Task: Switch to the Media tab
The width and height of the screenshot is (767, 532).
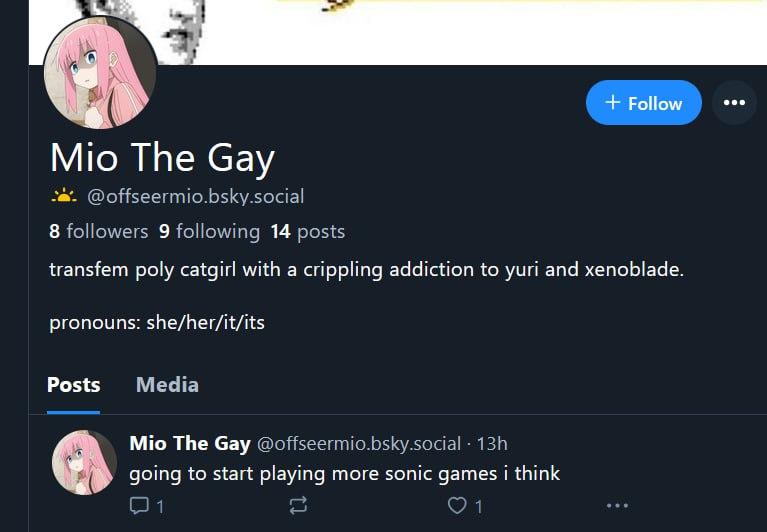Action: pos(167,384)
